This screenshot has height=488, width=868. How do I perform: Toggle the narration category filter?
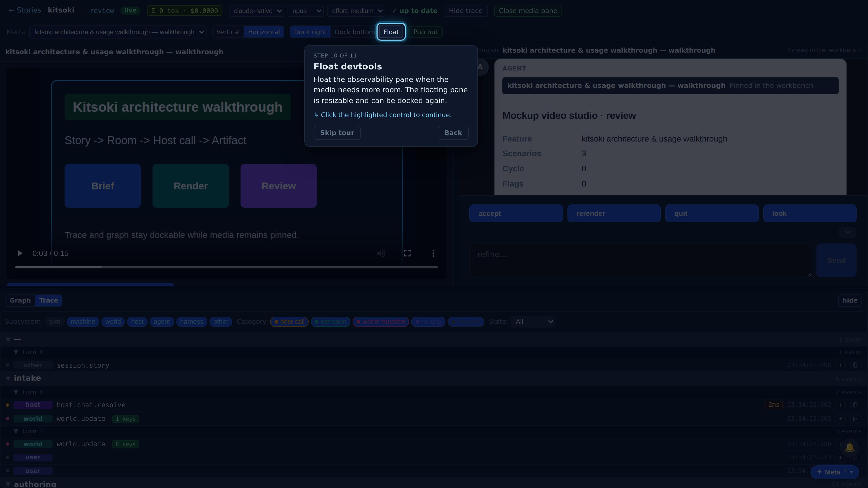click(x=330, y=322)
